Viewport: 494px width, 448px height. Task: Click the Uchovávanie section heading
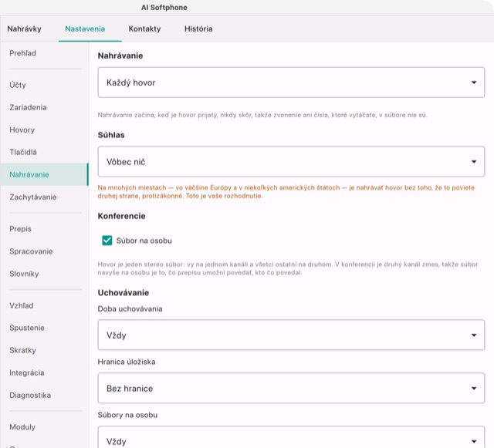click(x=123, y=293)
